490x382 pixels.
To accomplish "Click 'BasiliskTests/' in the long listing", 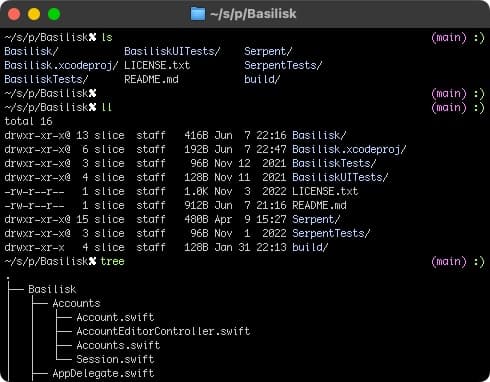I will pos(334,163).
